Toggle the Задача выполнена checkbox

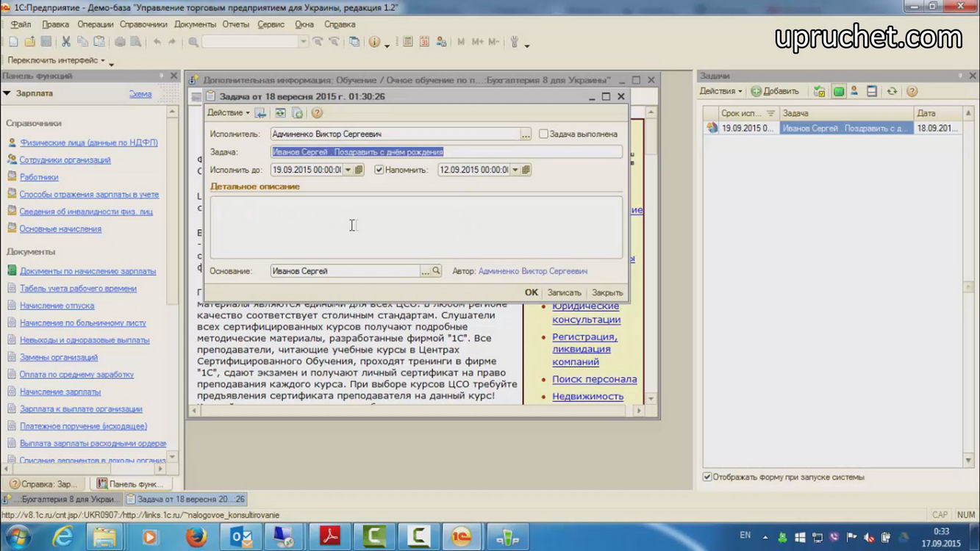point(543,134)
